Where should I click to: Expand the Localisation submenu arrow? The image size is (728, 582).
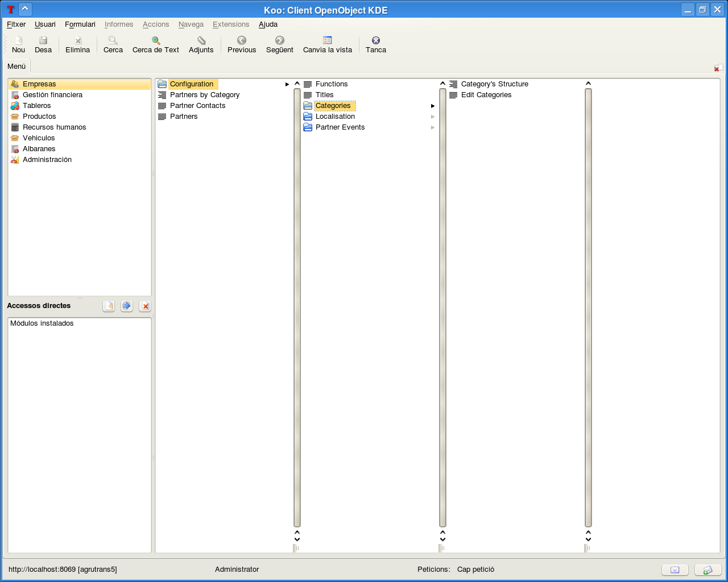point(433,117)
